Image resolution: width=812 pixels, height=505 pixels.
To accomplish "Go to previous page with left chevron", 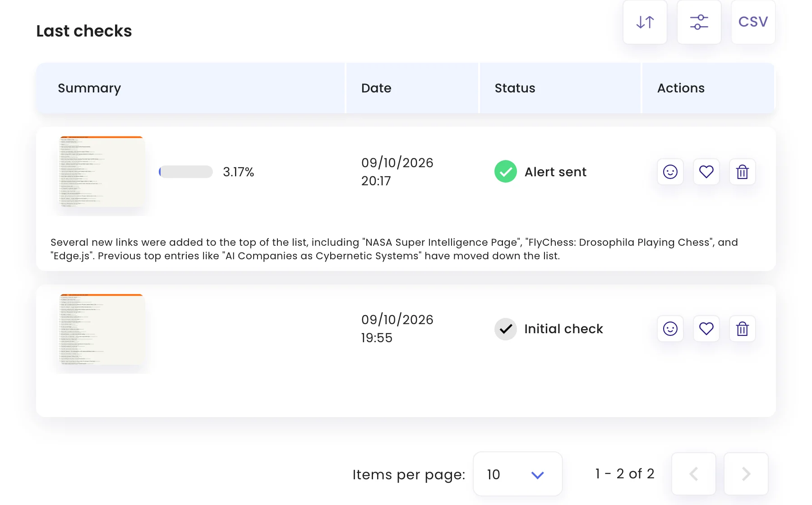I will [694, 474].
